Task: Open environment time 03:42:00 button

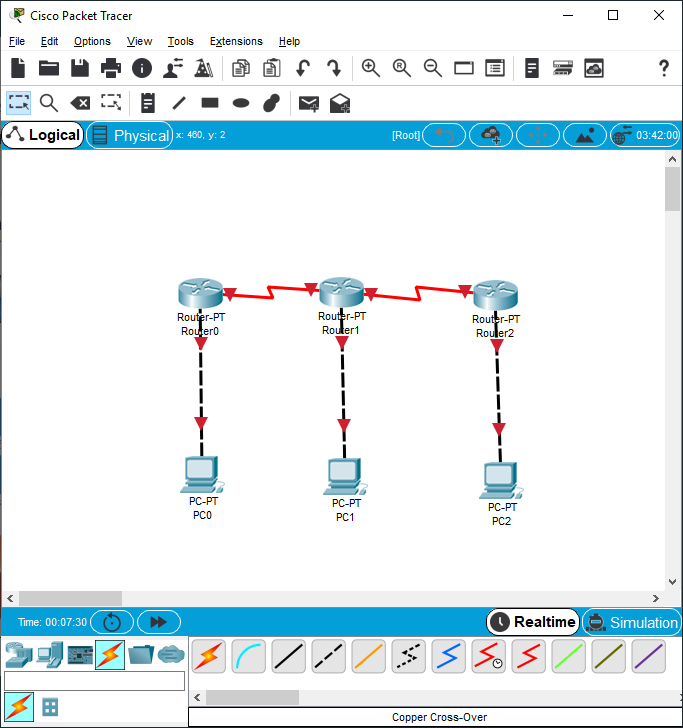Action: click(645, 135)
